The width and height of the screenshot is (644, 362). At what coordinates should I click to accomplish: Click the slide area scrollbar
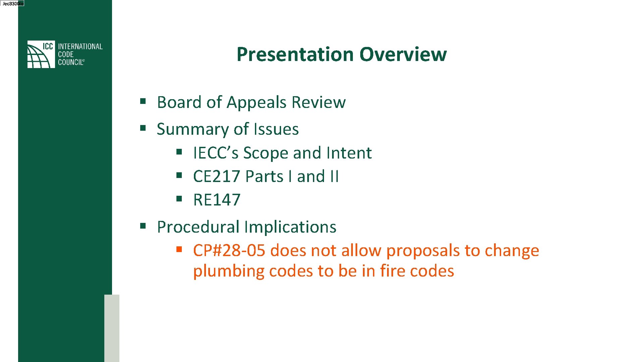[111, 327]
